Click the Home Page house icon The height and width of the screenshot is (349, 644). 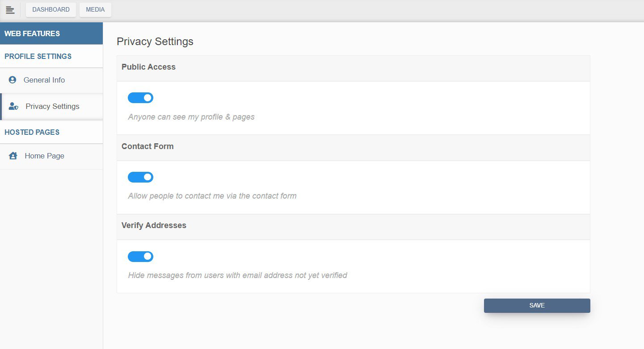click(13, 156)
